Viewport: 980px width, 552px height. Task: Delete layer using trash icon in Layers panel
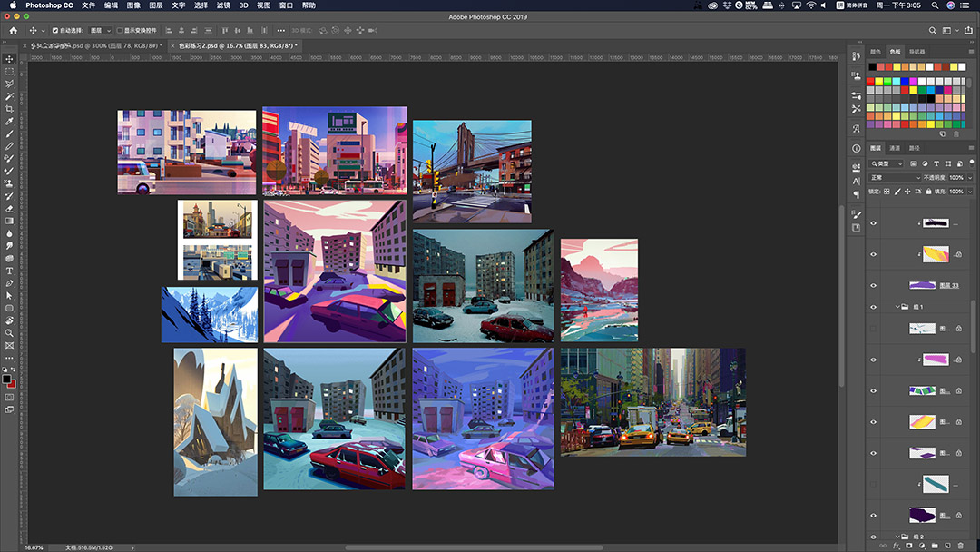point(960,546)
